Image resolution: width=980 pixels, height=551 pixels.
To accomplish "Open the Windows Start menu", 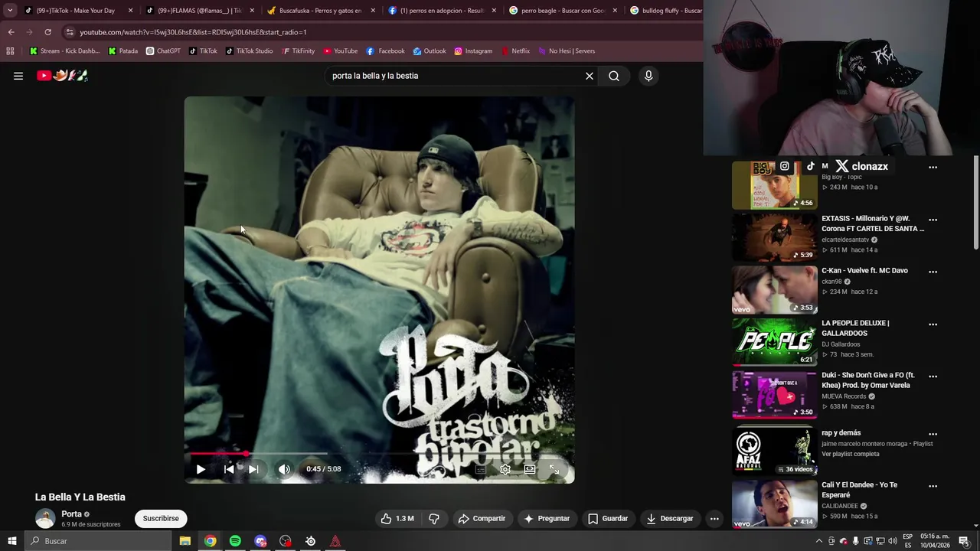I will [x=11, y=541].
